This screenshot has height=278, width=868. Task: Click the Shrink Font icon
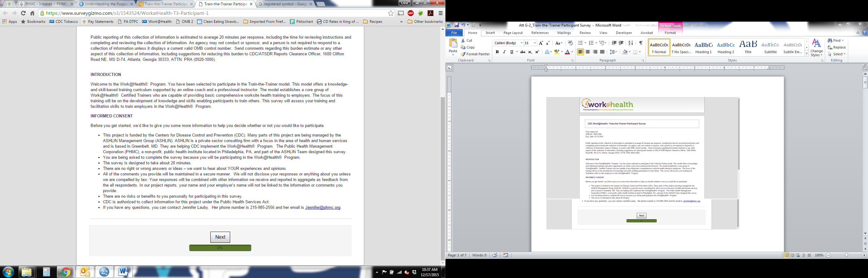coord(548,43)
